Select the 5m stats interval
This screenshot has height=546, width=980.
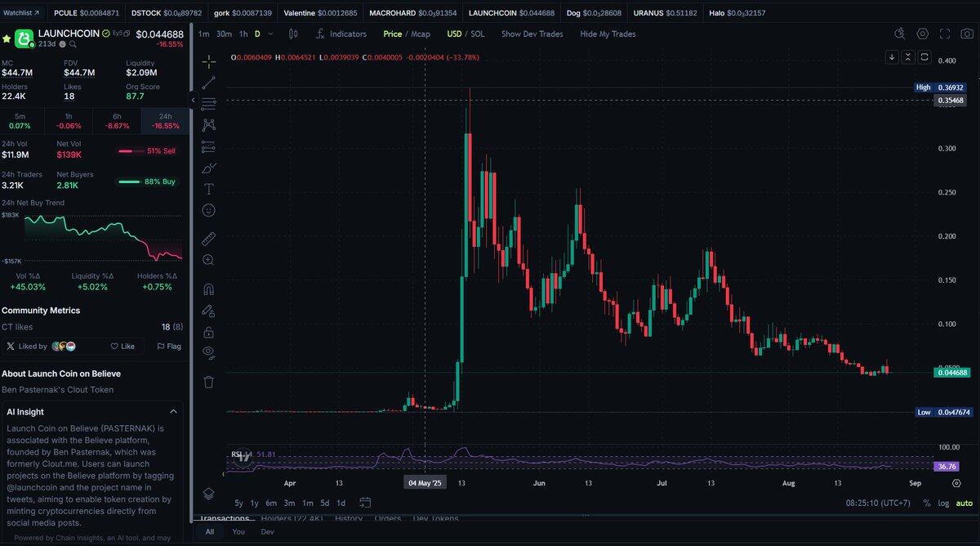[20, 121]
